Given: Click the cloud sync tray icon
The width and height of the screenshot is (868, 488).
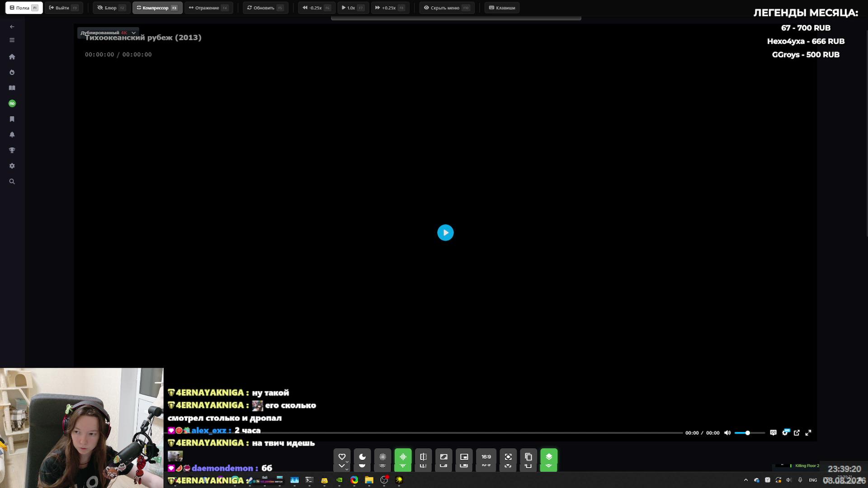Looking at the screenshot, I should pyautogui.click(x=757, y=480).
